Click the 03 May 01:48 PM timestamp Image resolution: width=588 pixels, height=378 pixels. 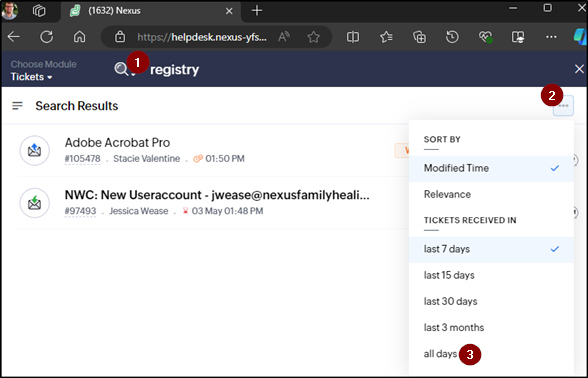tap(227, 211)
